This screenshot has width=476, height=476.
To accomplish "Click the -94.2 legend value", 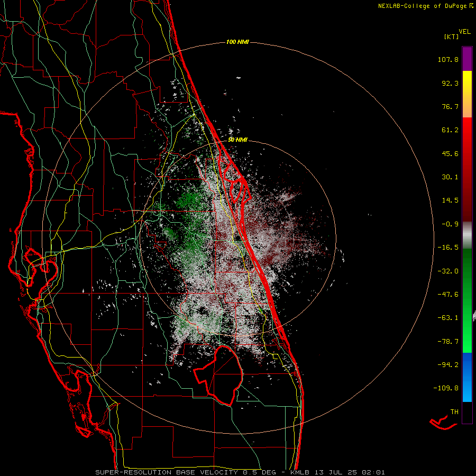I will point(448,365).
